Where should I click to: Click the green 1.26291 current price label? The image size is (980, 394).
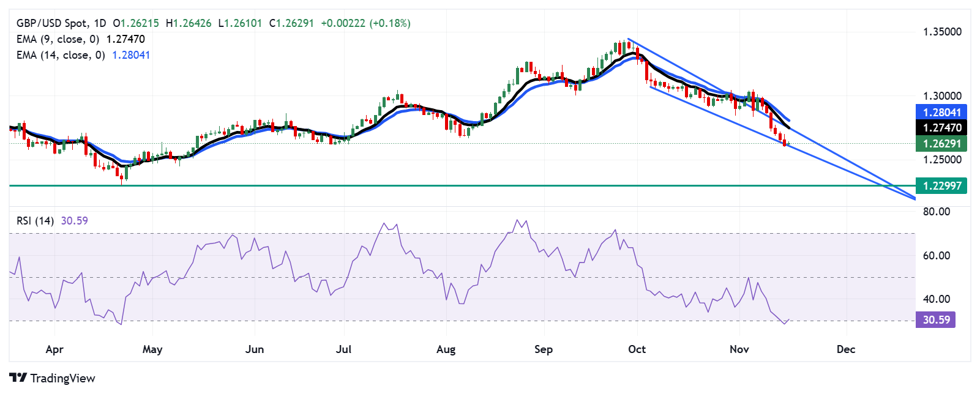[x=941, y=144]
